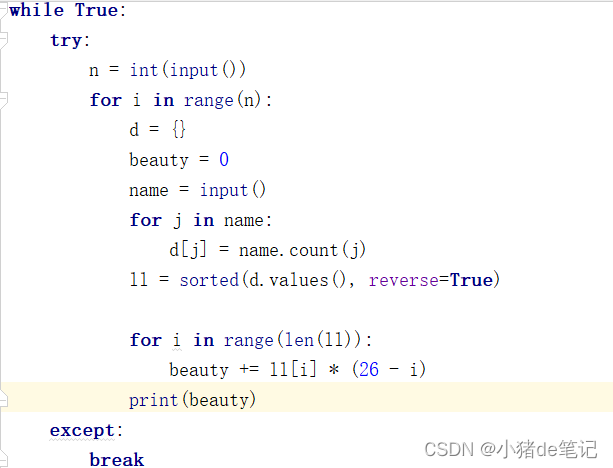Image resolution: width=613 pixels, height=468 pixels.
Task: Click the 'name = input()' line
Action: coord(197,190)
